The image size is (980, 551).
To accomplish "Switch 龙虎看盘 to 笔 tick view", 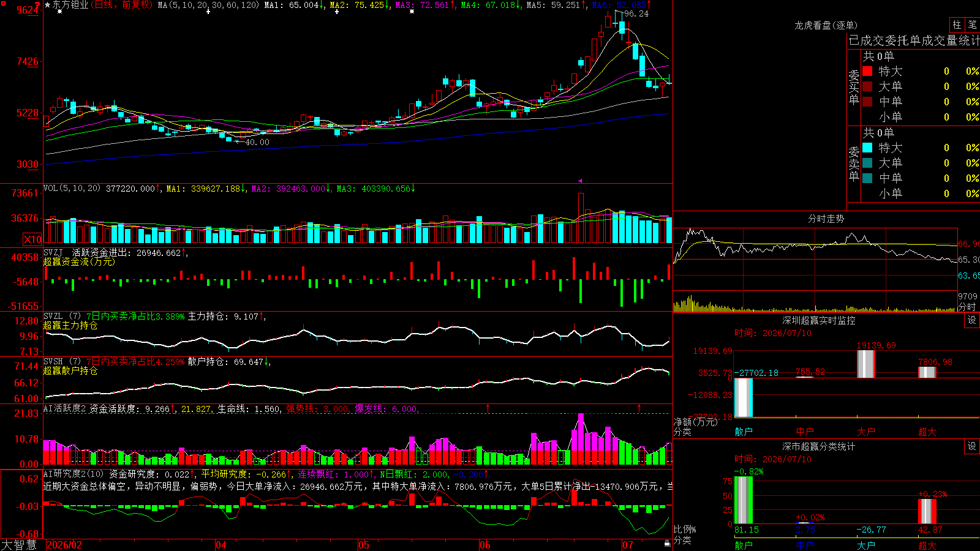I will coord(972,25).
